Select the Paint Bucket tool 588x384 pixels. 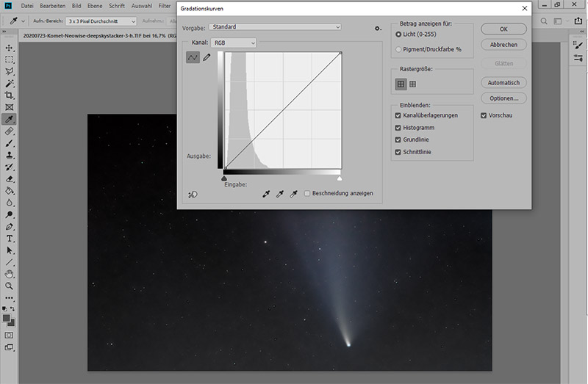pos(10,191)
